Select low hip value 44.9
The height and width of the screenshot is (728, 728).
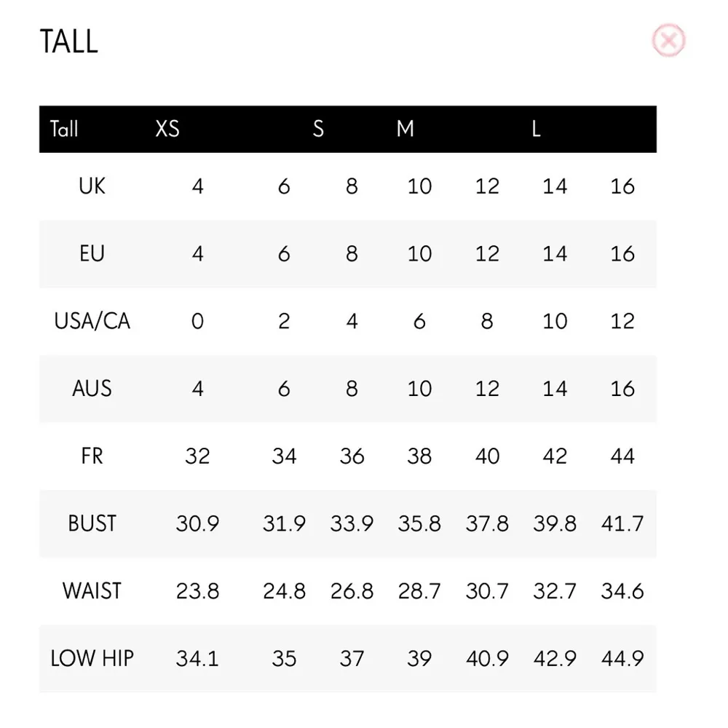pos(622,658)
